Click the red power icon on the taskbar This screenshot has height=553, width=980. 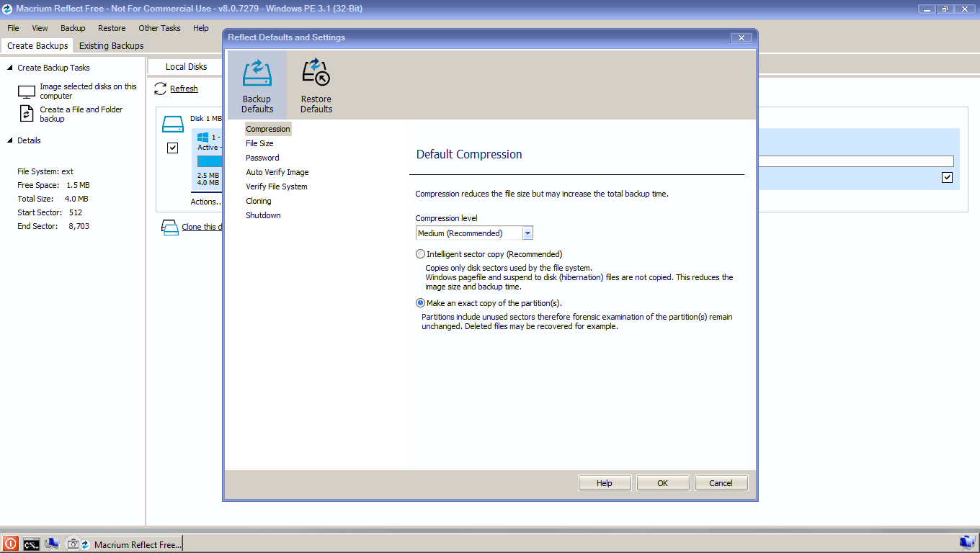pyautogui.click(x=10, y=544)
